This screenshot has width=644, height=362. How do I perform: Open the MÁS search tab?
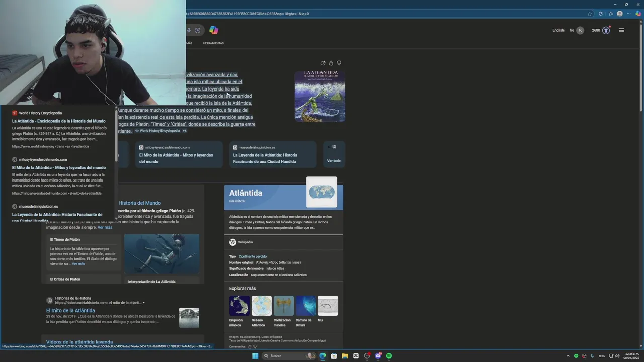[x=189, y=43]
